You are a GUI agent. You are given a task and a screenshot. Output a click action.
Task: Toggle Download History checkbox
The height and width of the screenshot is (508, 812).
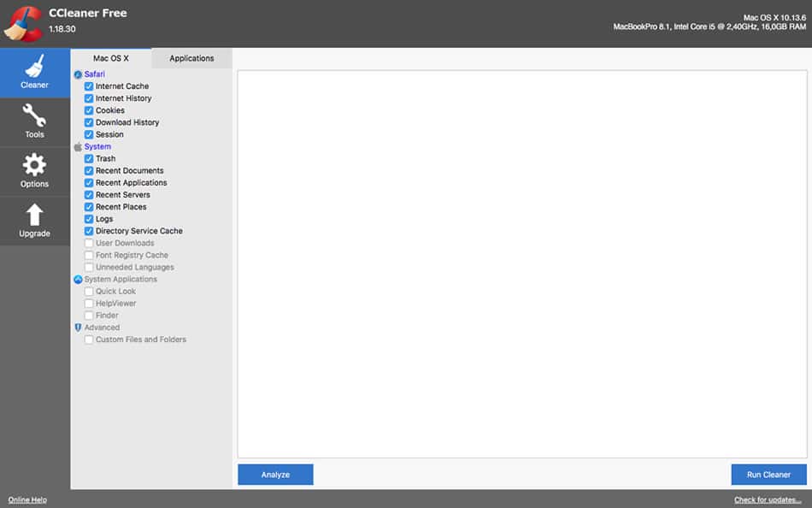pyautogui.click(x=89, y=122)
